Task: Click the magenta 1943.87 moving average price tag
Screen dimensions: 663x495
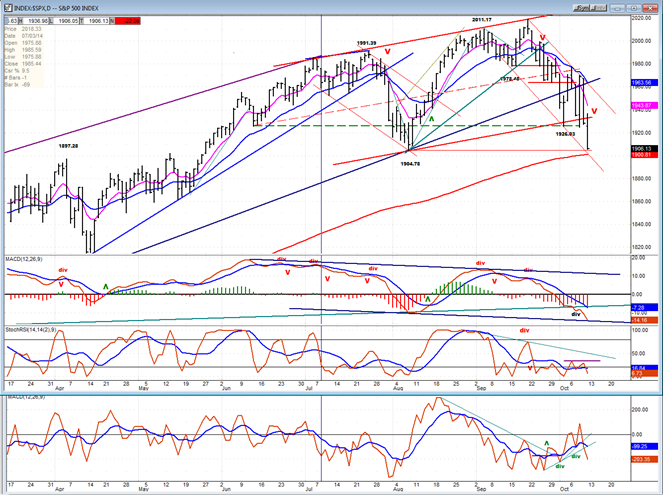Action: [644, 105]
